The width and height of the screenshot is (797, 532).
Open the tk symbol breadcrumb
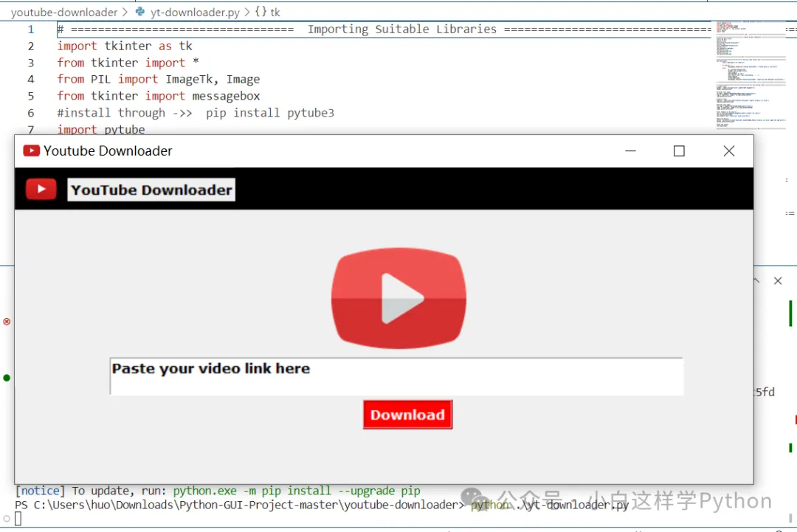(275, 12)
